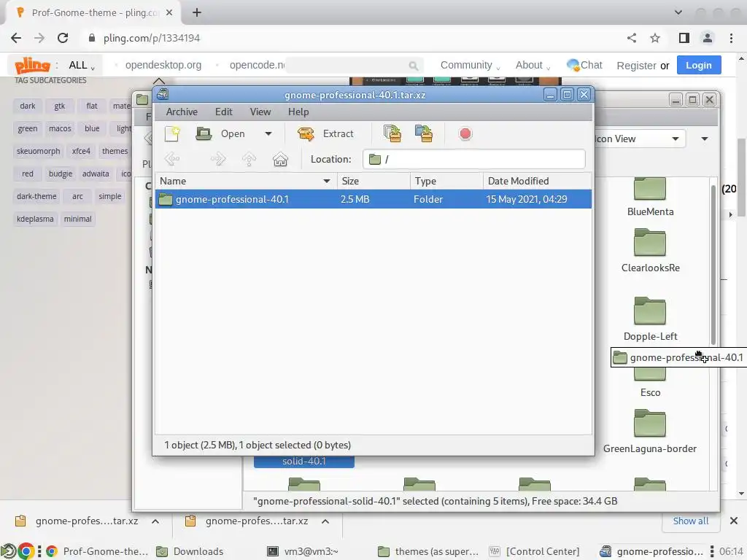This screenshot has height=560, width=747.
Task: Reload the pling.com page
Action: (63, 38)
